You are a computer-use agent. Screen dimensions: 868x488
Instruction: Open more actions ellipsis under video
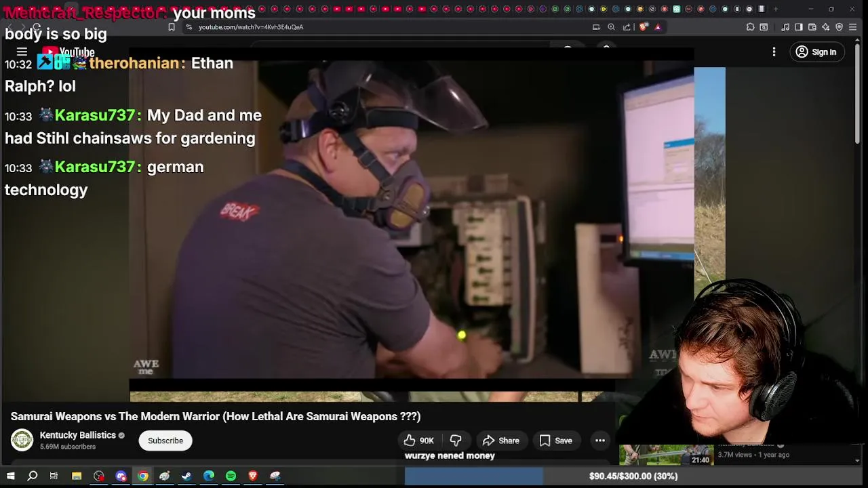click(600, 441)
